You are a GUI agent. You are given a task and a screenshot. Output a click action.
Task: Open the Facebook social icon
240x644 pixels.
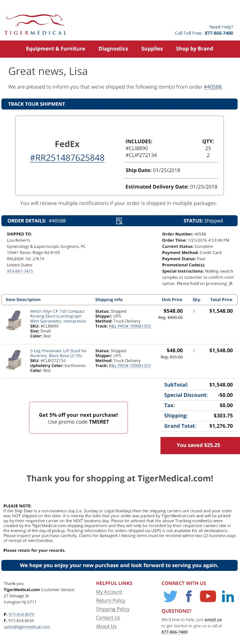pos(189,596)
